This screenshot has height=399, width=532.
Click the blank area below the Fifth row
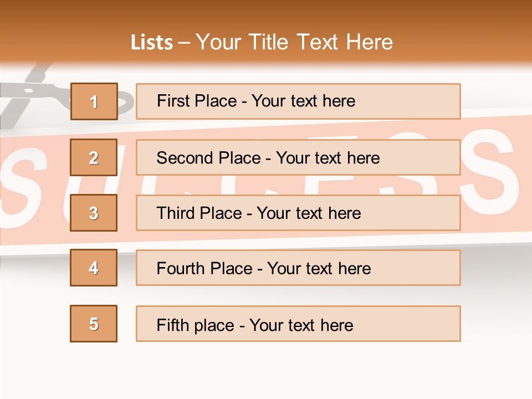(266, 370)
